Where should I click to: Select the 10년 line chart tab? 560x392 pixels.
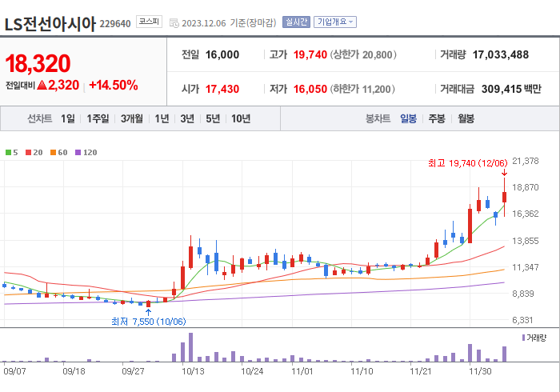[241, 118]
